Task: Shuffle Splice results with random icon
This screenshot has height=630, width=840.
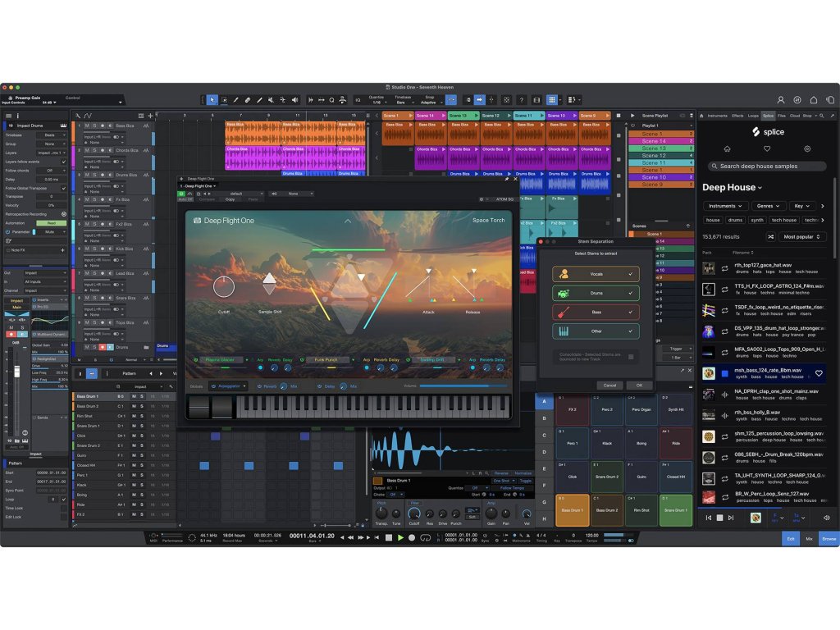Action: [770, 237]
